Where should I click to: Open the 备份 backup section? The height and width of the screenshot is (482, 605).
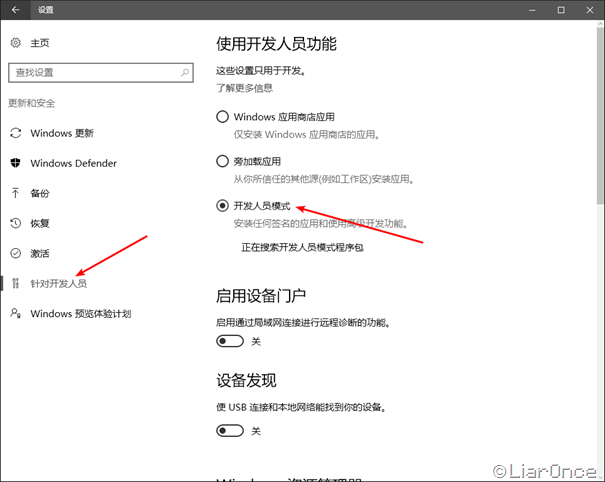click(x=40, y=193)
